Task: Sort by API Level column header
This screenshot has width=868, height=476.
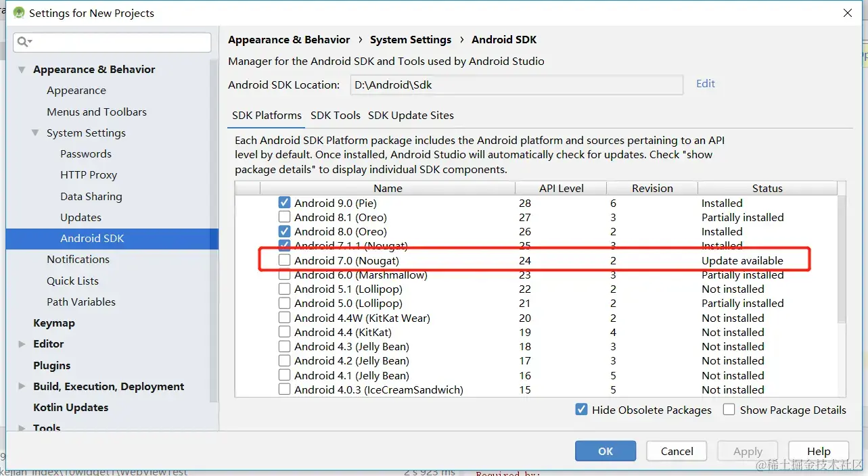Action: point(561,189)
